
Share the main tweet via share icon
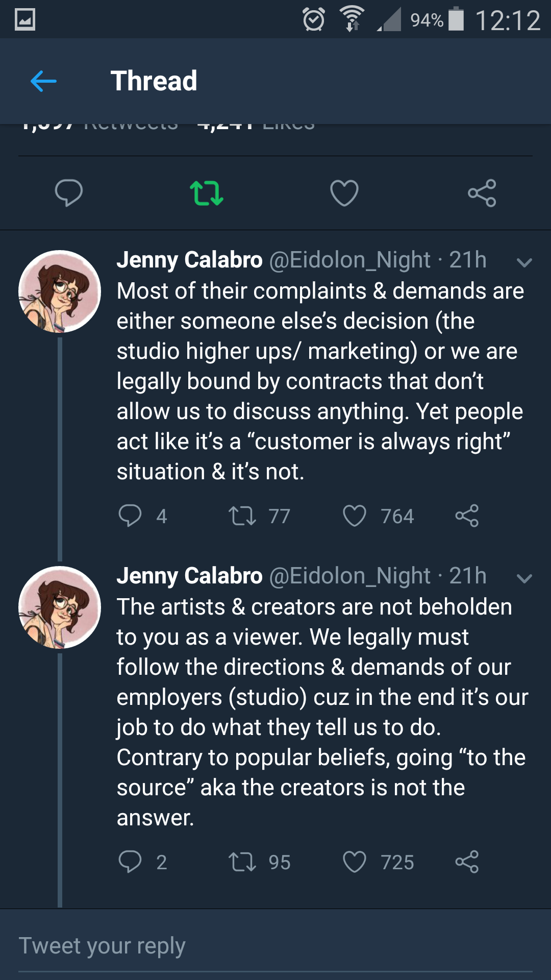point(482,193)
